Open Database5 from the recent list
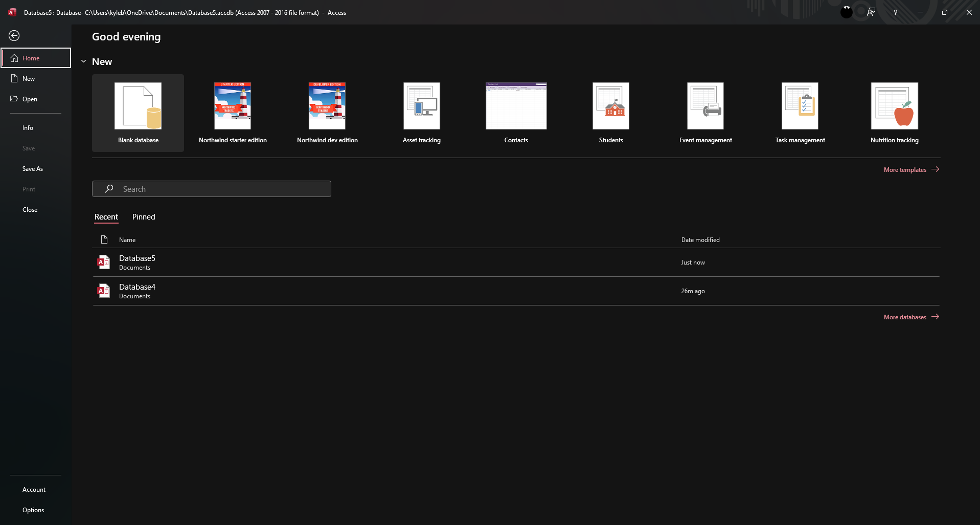The height and width of the screenshot is (525, 980). coord(516,262)
